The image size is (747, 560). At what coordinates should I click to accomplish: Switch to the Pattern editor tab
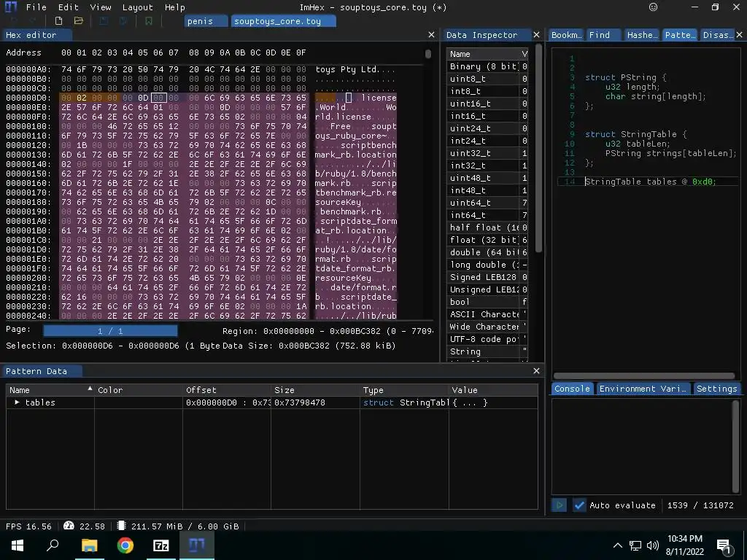coord(680,35)
